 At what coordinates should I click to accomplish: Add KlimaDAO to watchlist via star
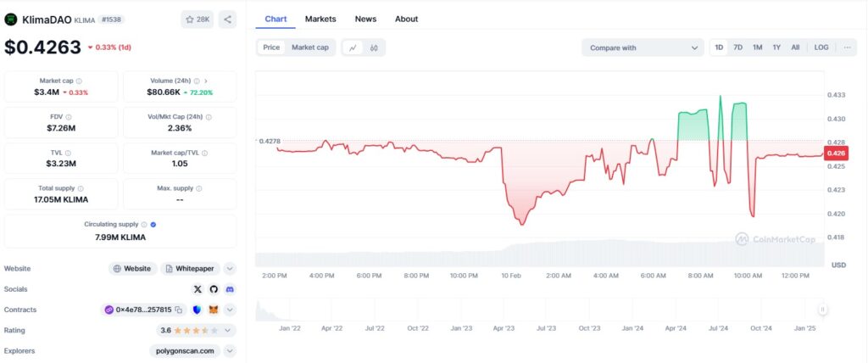[198, 19]
